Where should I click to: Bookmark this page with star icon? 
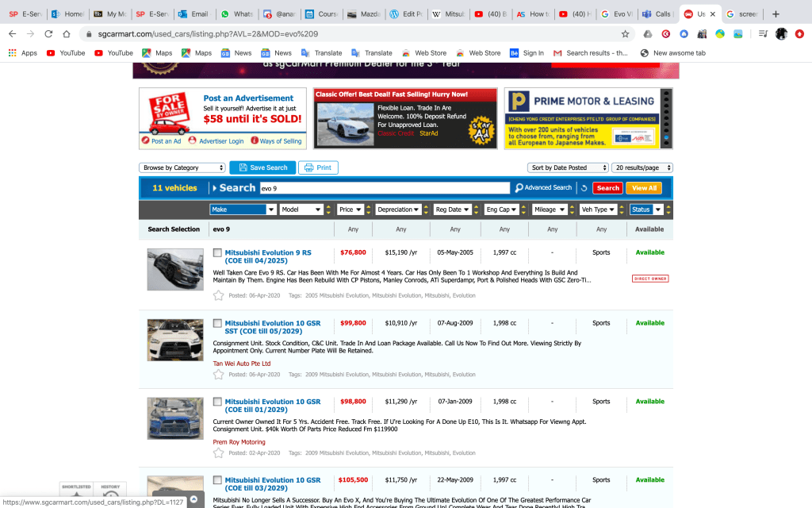(x=625, y=34)
